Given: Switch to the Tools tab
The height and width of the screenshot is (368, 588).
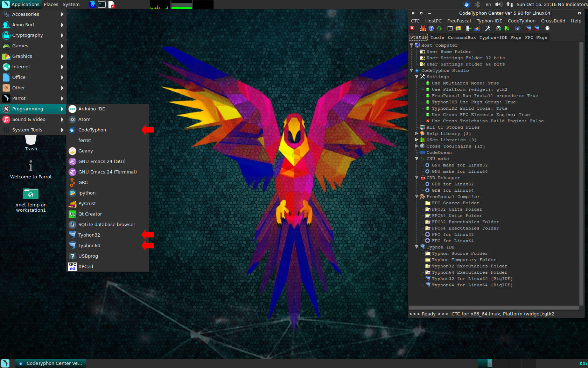Looking at the screenshot, I should pyautogui.click(x=437, y=38).
